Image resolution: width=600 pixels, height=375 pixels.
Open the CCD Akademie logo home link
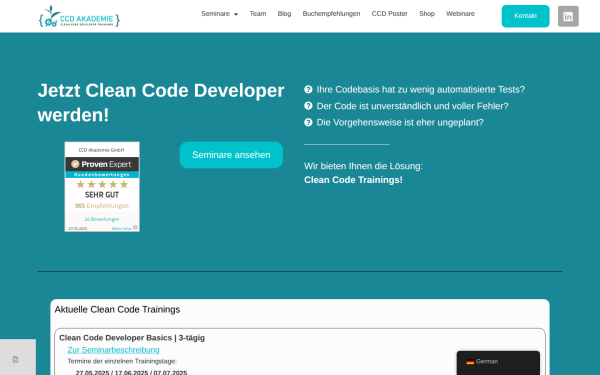(x=79, y=16)
